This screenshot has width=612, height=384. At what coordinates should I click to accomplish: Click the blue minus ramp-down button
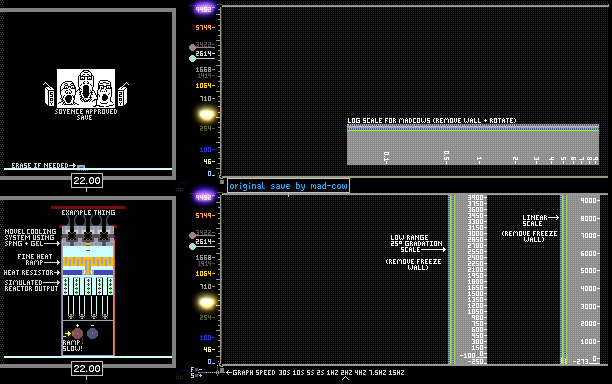(x=93, y=333)
